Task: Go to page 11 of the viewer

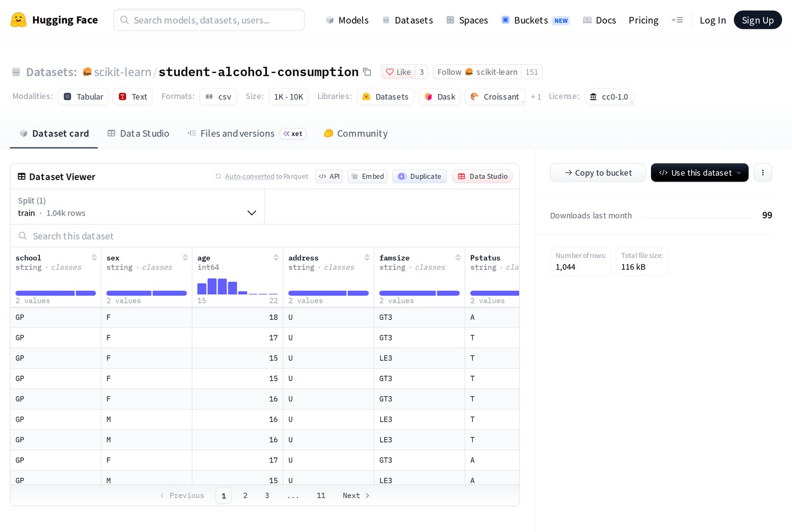Action: tap(321, 495)
